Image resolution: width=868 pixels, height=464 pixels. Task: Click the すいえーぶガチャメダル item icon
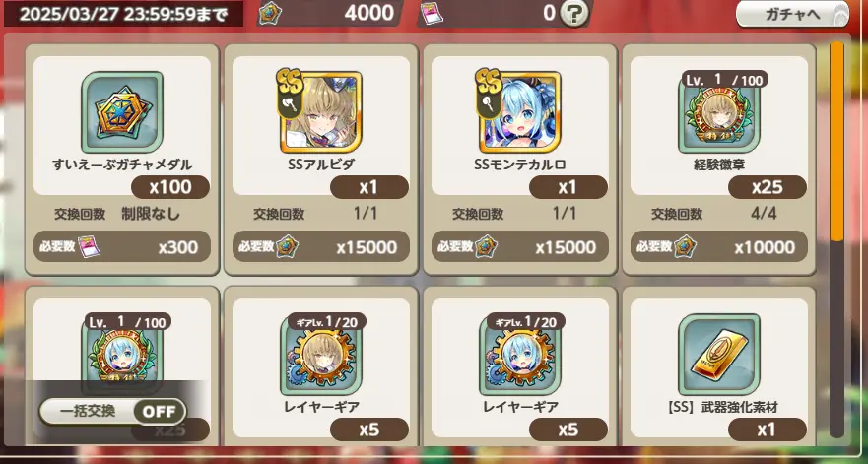point(122,112)
